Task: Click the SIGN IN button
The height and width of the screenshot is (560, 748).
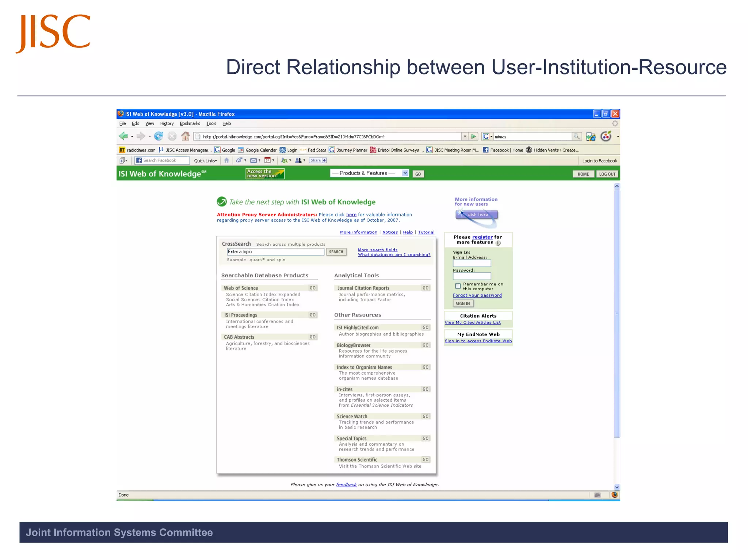Action: [x=463, y=303]
